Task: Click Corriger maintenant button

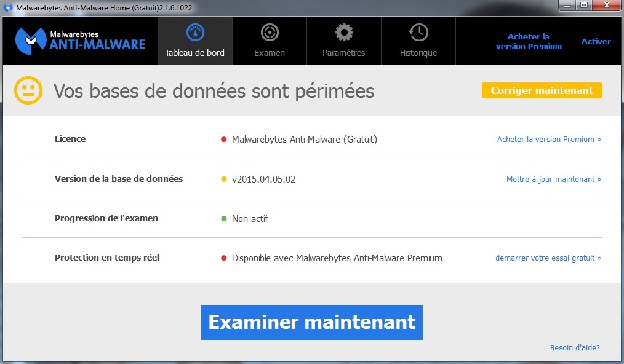Action: click(542, 90)
